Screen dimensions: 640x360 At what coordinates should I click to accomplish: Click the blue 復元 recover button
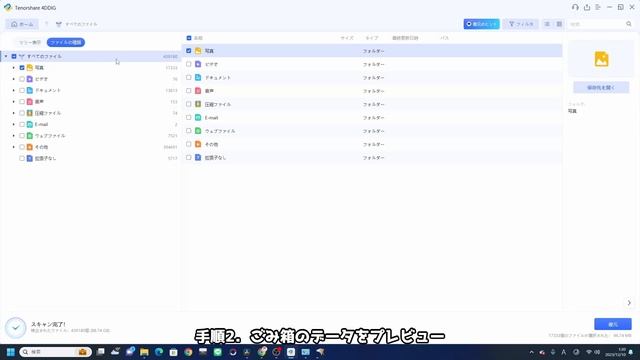pyautogui.click(x=613, y=324)
